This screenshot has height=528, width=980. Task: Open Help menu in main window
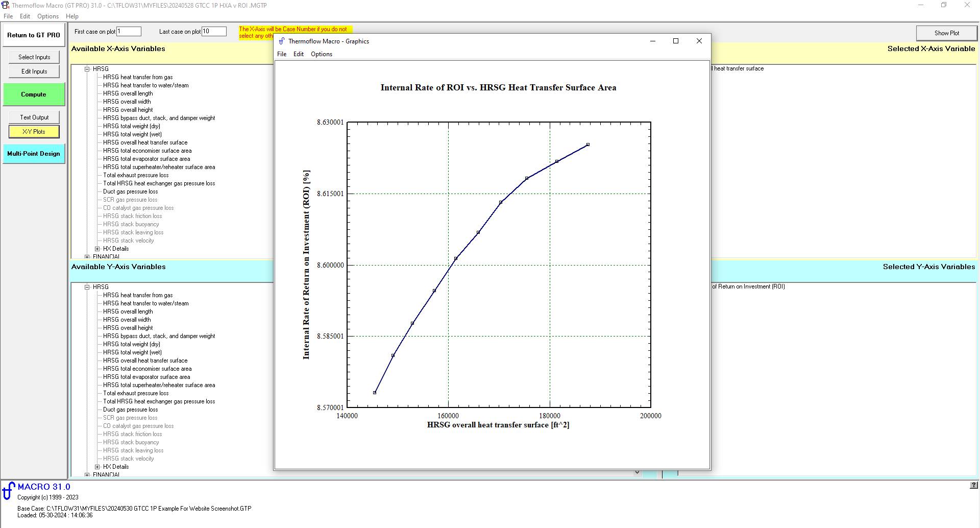point(72,16)
